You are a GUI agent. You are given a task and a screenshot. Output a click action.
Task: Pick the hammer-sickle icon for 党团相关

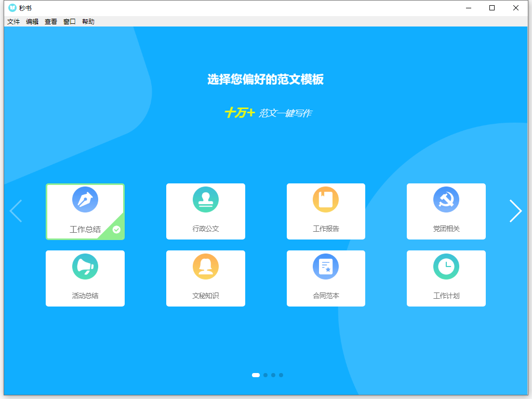click(446, 199)
